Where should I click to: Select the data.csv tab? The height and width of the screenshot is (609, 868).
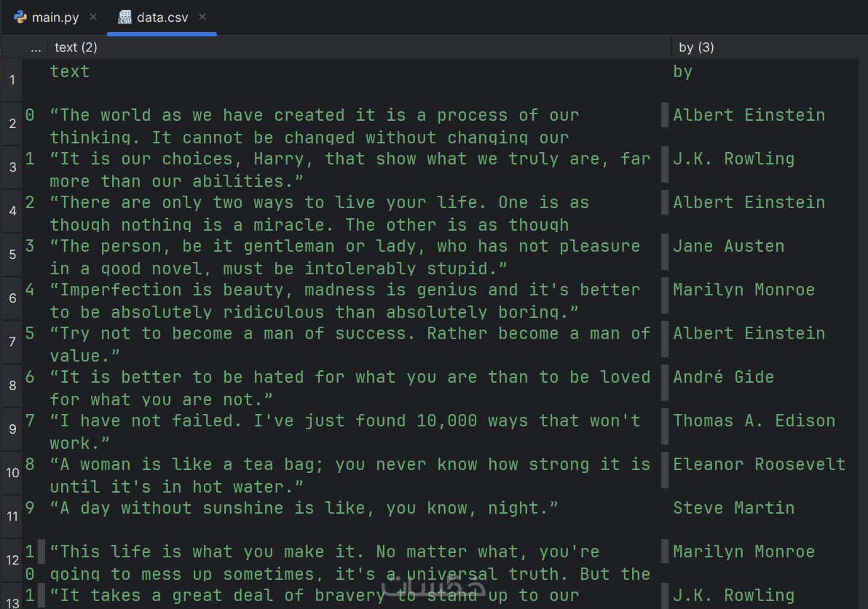[x=162, y=17]
